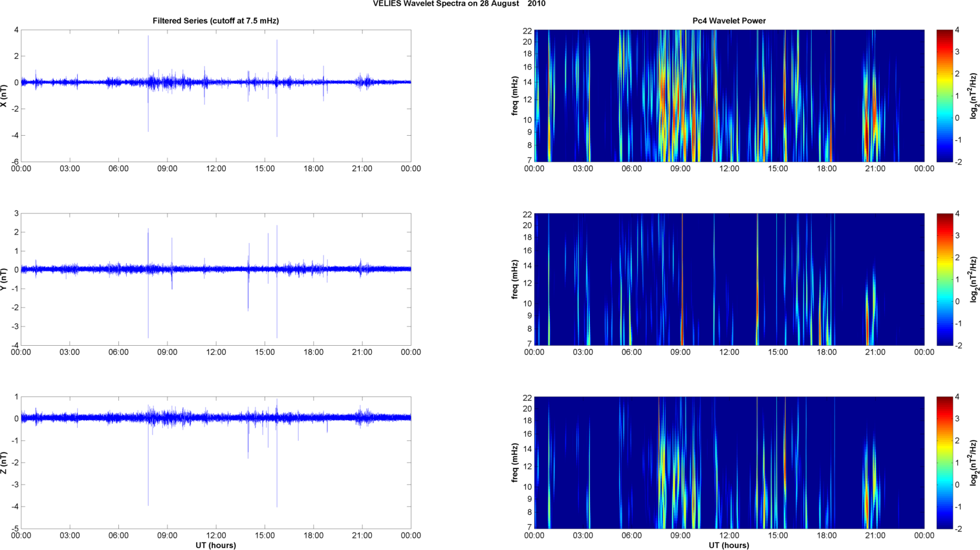
Task: Click the Y (nT) axis label
Action: [4, 279]
